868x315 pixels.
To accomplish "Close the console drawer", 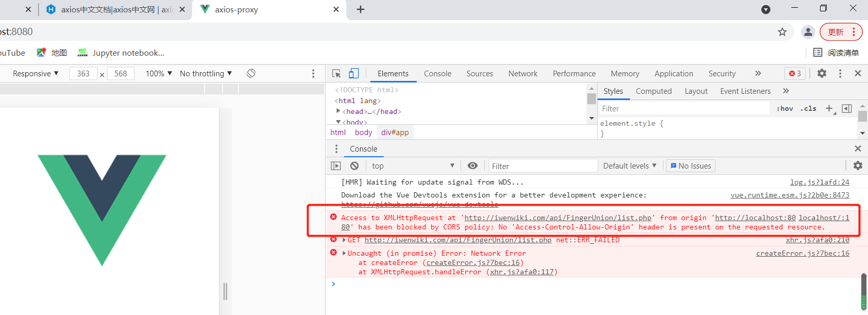I will coord(858,148).
